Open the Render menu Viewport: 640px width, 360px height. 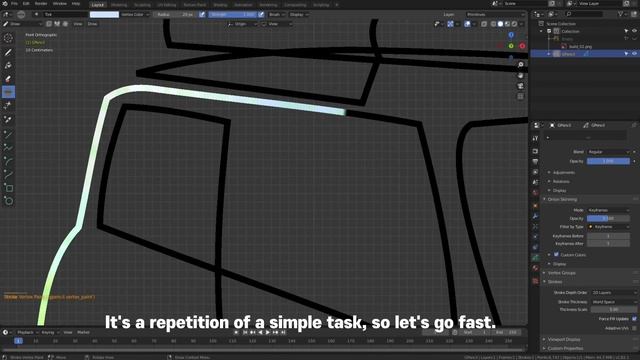click(x=41, y=4)
